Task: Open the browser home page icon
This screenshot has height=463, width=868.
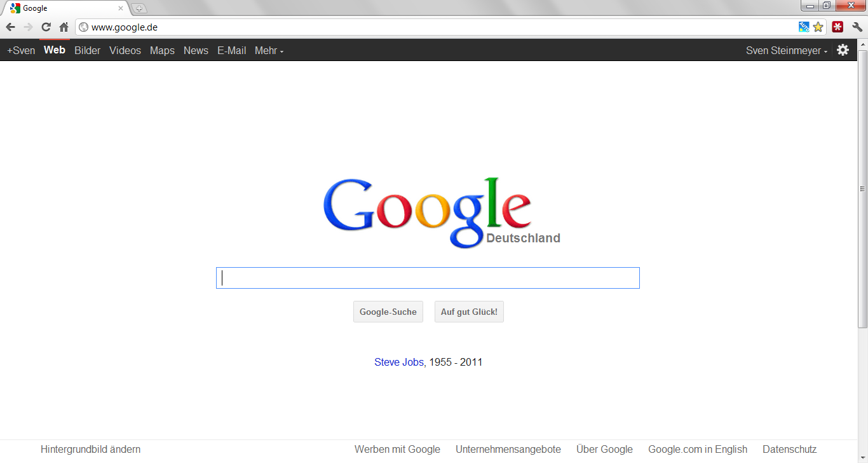Action: tap(64, 27)
